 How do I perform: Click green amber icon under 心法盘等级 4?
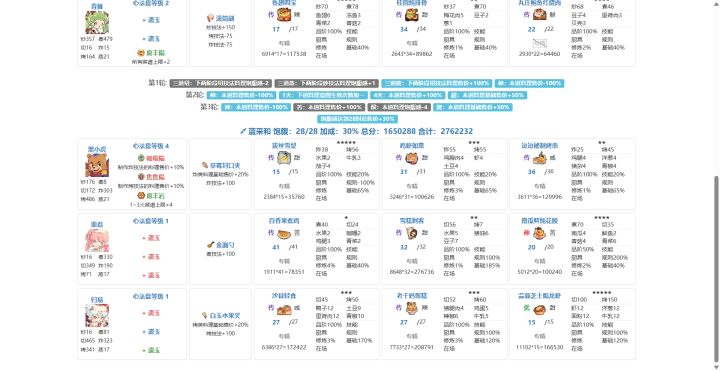tap(142, 158)
